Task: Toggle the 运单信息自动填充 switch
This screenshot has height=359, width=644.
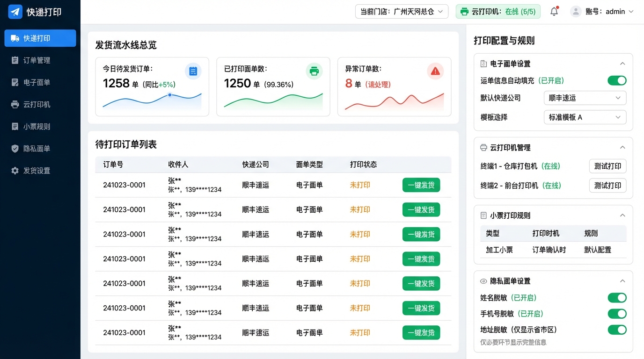Action: point(617,80)
